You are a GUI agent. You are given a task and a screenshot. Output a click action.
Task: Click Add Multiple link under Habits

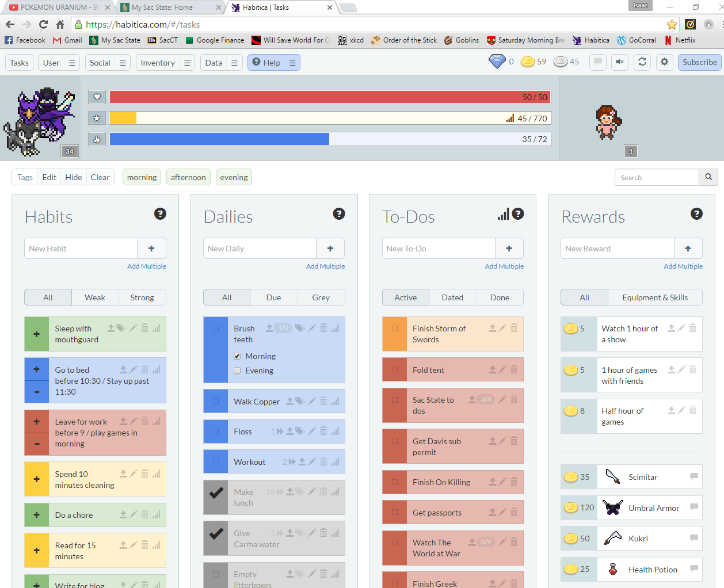tap(146, 266)
